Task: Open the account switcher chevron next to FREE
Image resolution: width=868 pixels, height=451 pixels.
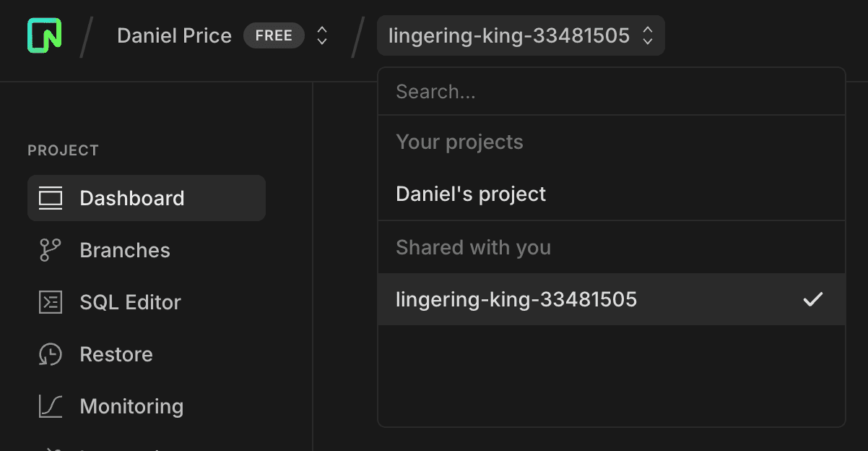Action: coord(321,35)
